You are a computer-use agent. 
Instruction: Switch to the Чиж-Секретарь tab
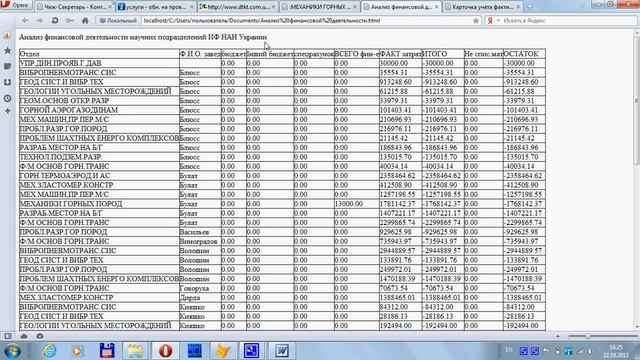[x=75, y=7]
